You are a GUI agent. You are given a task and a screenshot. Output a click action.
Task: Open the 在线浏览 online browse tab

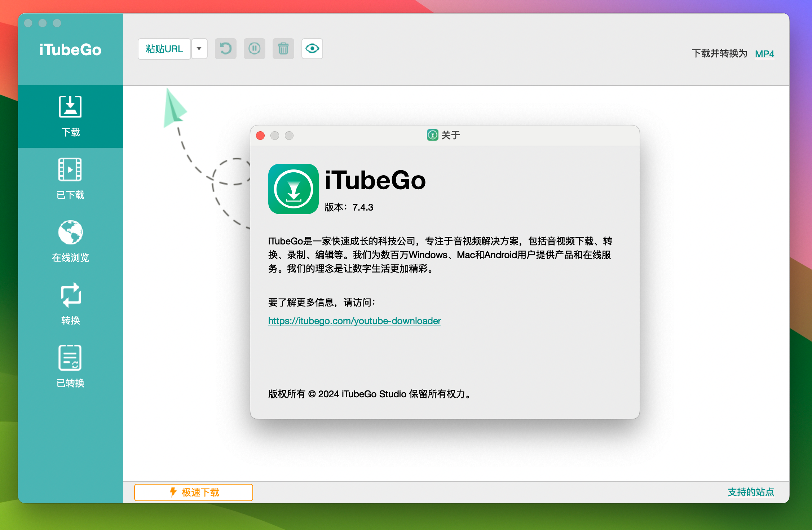pyautogui.click(x=70, y=242)
